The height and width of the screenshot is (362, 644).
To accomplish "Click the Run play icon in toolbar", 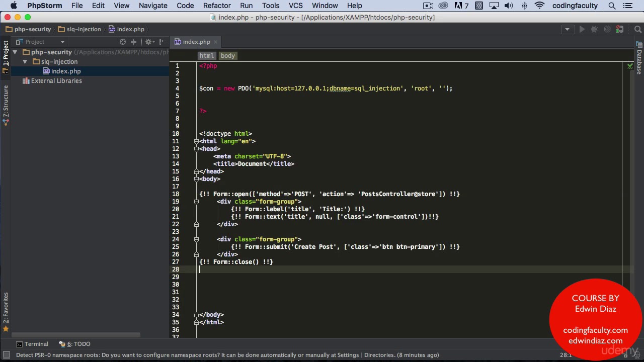I will (x=582, y=30).
